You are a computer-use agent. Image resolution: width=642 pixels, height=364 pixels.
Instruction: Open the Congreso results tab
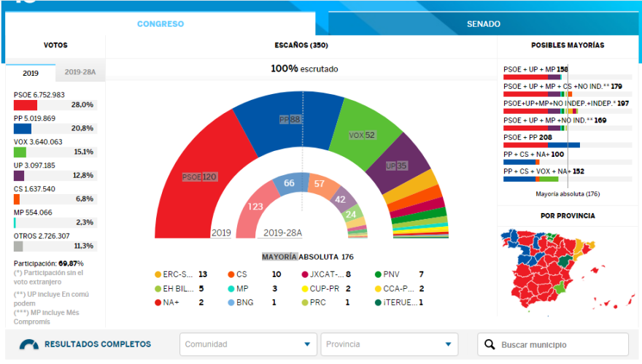[160, 24]
